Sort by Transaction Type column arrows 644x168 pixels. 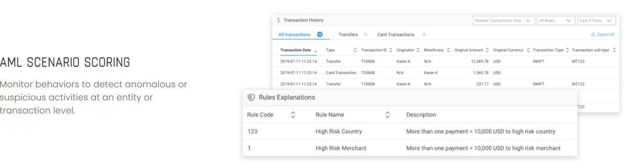[x=567, y=50]
